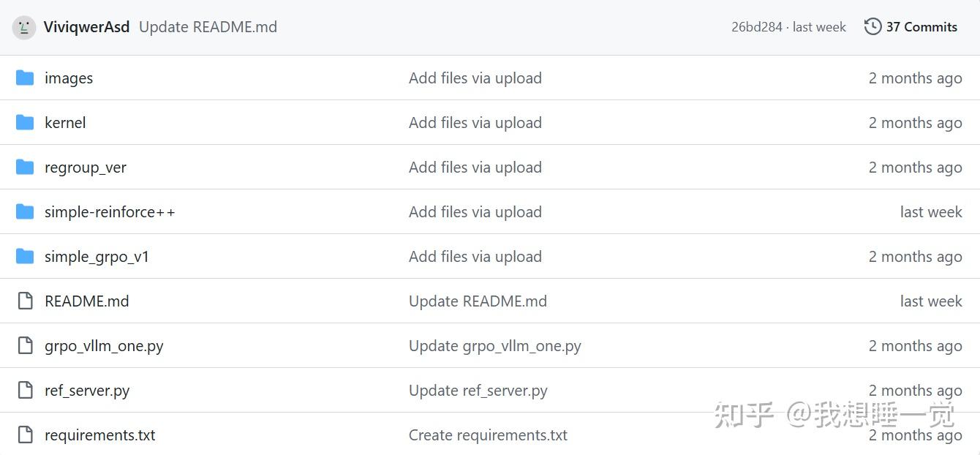Open the latest commit message Update README.md
The width and height of the screenshot is (980, 455).
208,27
